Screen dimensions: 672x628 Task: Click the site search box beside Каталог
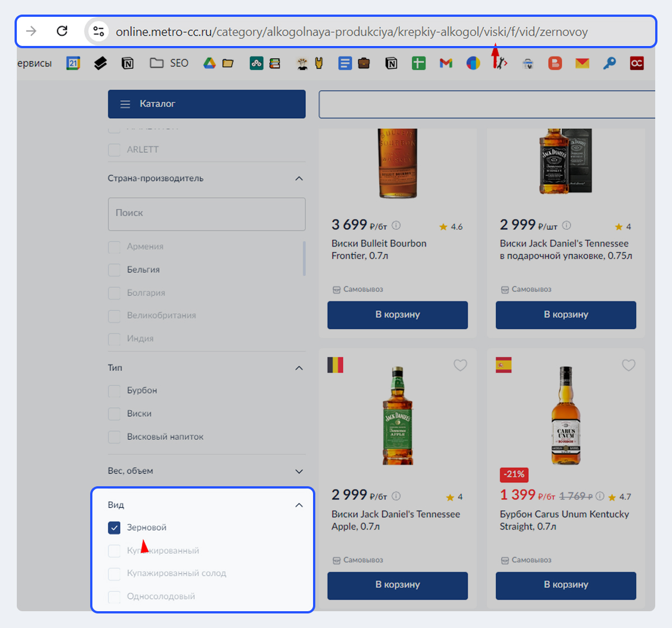coord(487,104)
